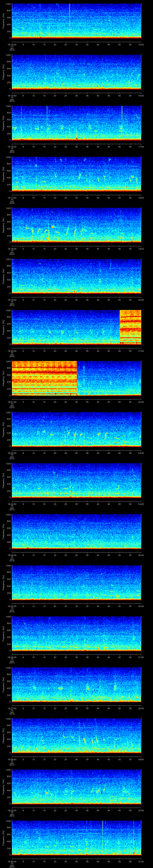The width and height of the screenshot is (153, 868).
Task: Select the spectrogram panel starting at 18:15:00
Action: click(76, 72)
